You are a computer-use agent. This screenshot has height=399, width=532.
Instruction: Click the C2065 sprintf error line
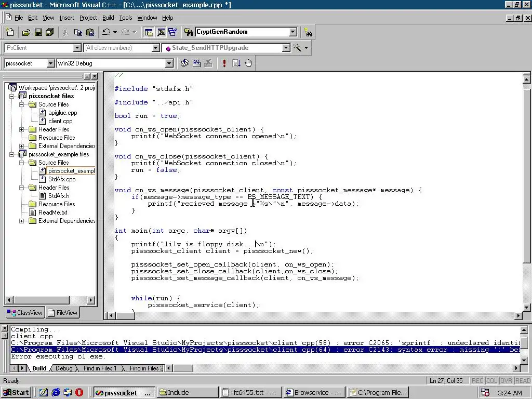click(265, 343)
